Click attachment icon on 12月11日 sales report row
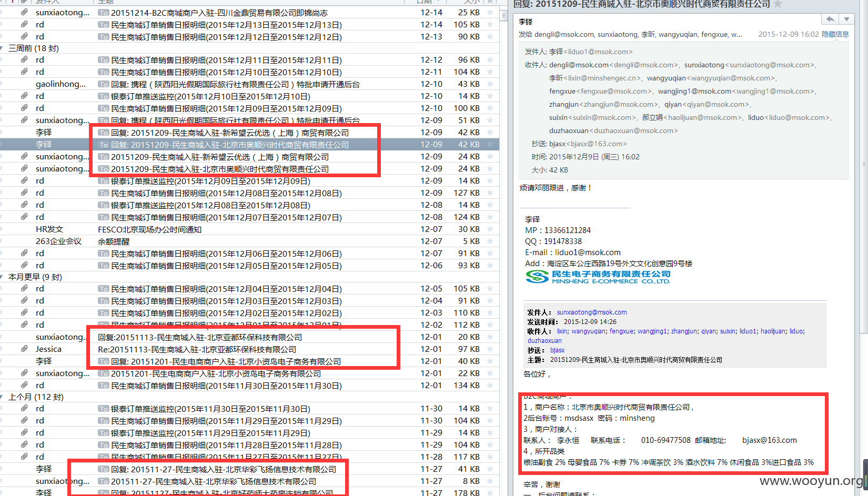 24,59
